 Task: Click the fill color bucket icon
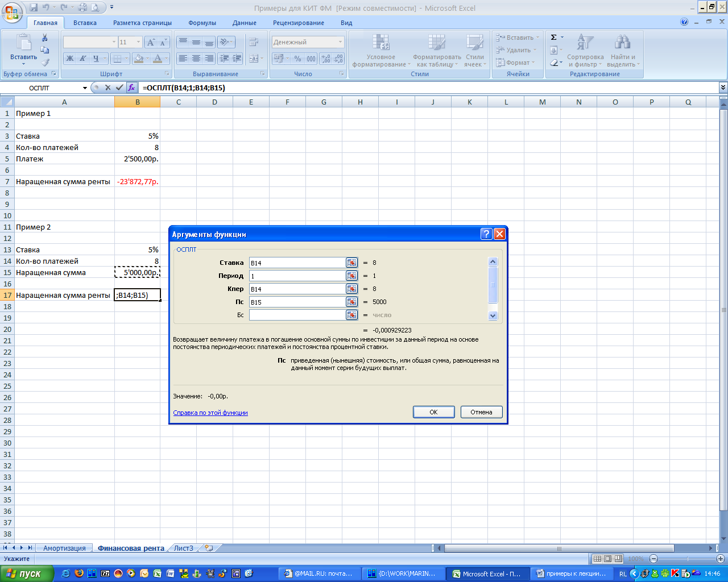click(x=138, y=59)
